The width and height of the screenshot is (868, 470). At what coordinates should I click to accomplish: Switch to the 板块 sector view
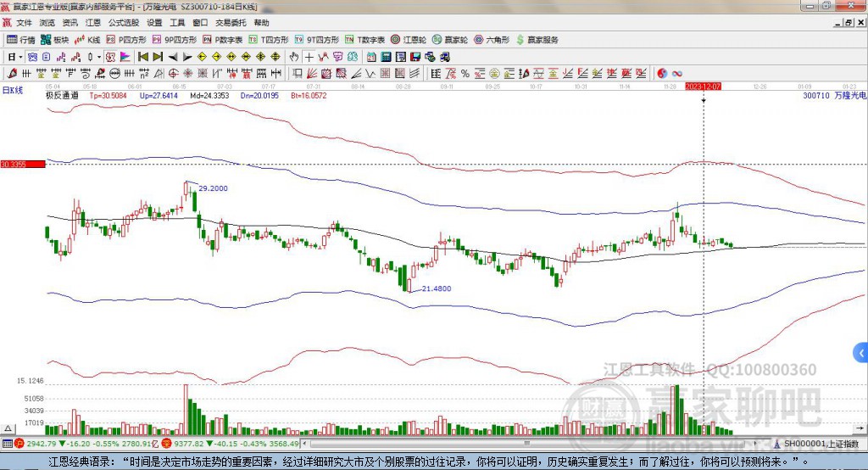(x=54, y=40)
